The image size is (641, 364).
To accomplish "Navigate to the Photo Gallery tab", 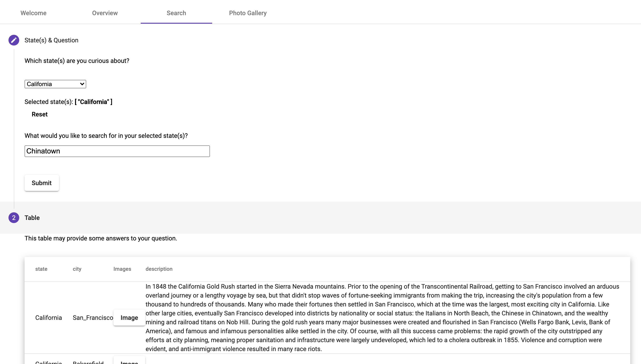I will pyautogui.click(x=247, y=13).
